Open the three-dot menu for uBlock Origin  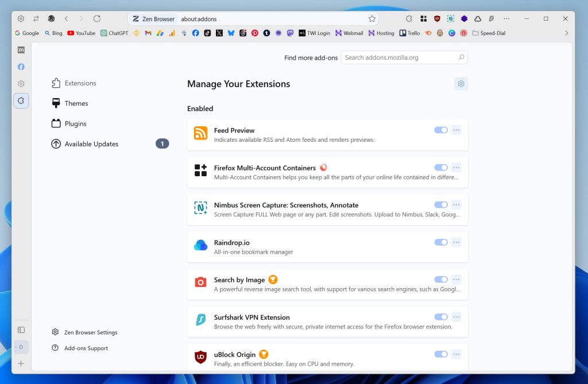(x=457, y=354)
